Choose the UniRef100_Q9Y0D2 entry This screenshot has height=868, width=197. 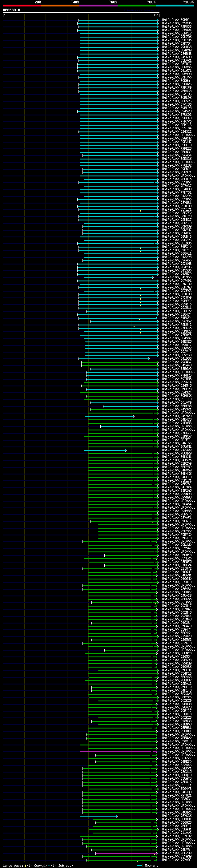[x=177, y=860]
